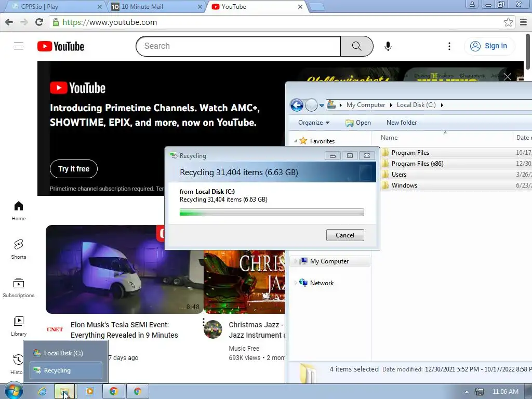Go to Home in the YouTube sidebar
The image size is (532, 399).
click(19, 211)
